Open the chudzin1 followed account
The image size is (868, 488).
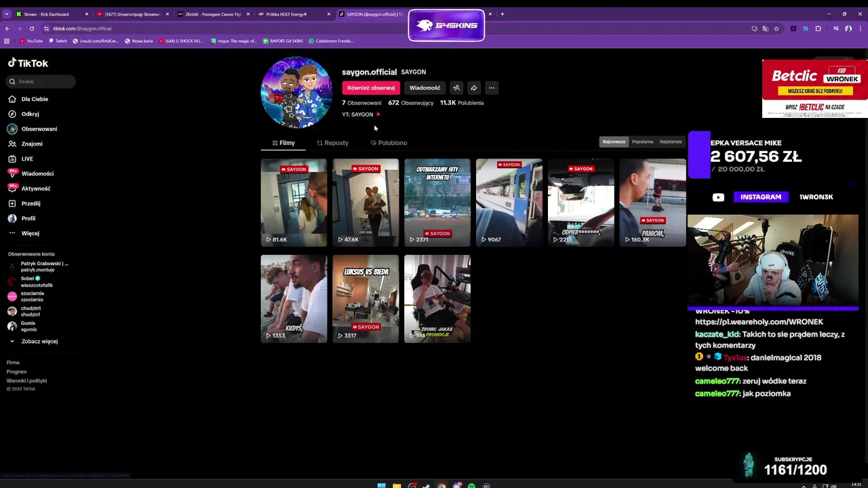click(x=24, y=311)
